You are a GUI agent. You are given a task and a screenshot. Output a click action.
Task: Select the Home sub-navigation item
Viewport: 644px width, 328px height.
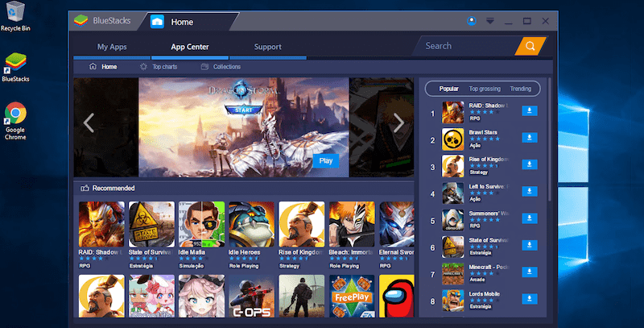click(103, 67)
